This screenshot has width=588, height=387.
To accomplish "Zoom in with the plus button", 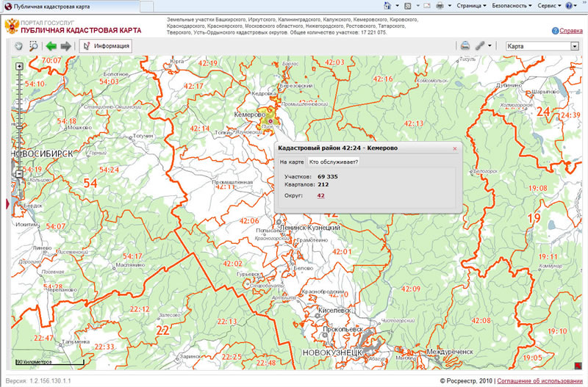I will pyautogui.click(x=19, y=66).
